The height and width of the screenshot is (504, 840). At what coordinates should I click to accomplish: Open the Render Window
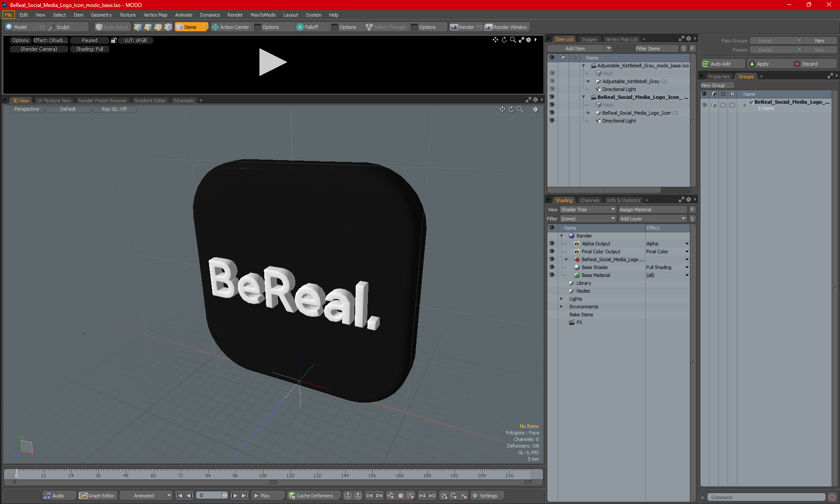click(507, 27)
